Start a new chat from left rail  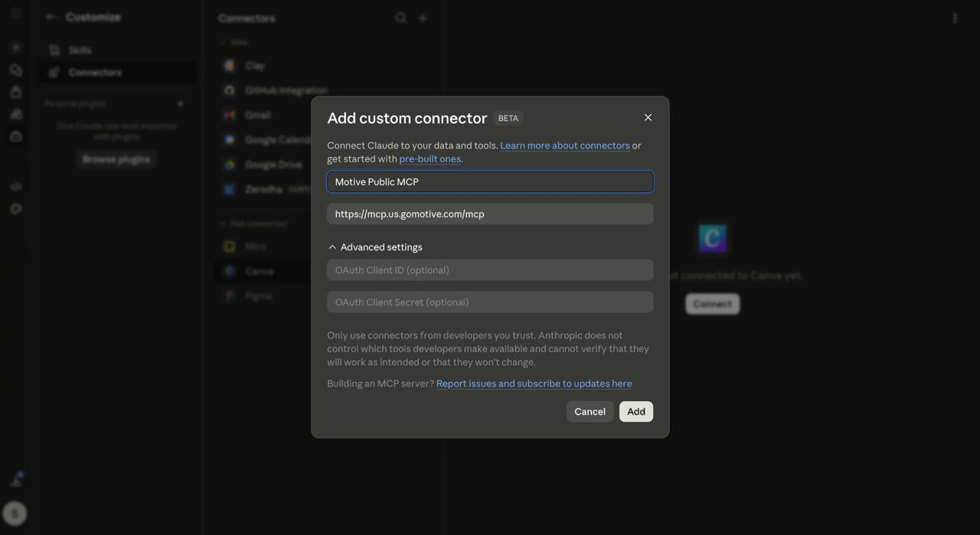point(16,47)
